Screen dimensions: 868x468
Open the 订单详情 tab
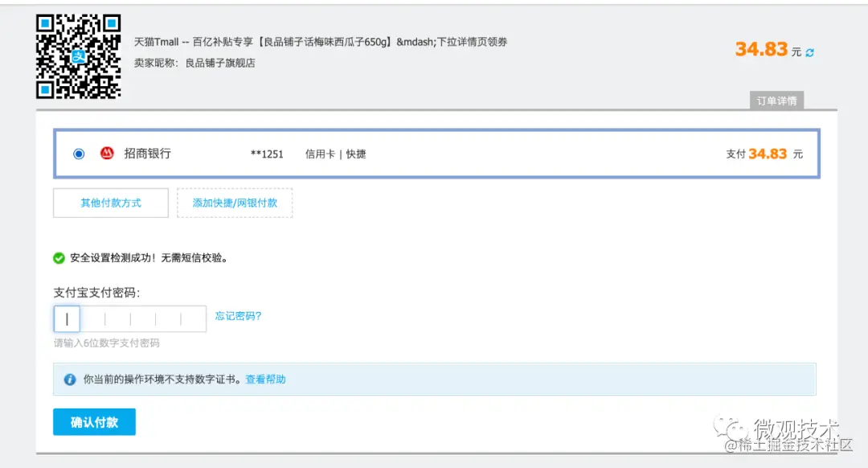coord(776,100)
